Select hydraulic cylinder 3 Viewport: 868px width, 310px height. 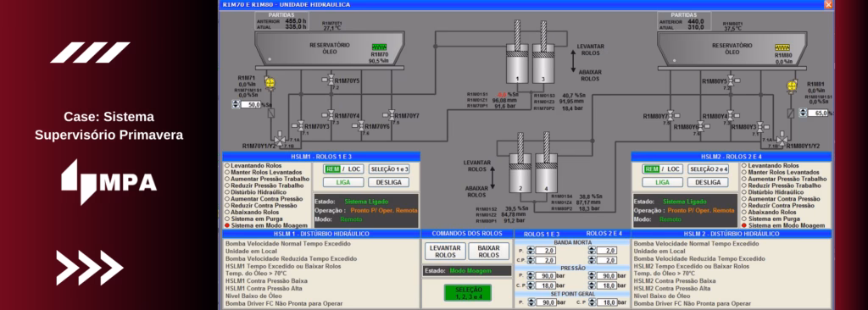pos(543,64)
